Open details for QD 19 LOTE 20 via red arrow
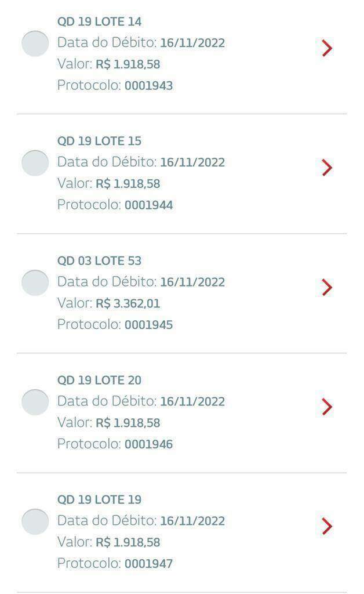The height and width of the screenshot is (594, 364). pyautogui.click(x=327, y=407)
